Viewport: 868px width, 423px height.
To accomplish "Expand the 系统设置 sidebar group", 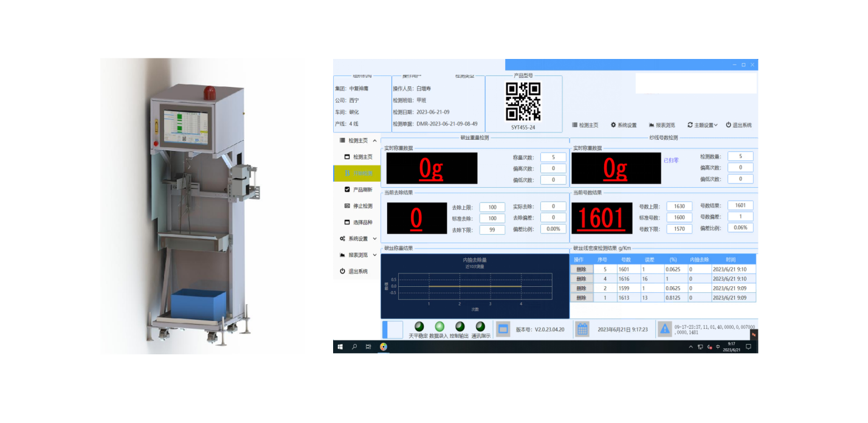I will (374, 239).
